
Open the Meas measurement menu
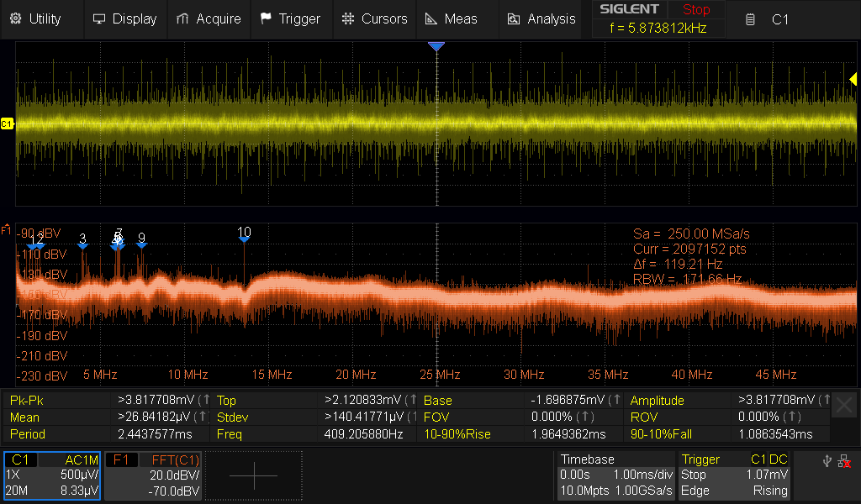[x=451, y=18]
